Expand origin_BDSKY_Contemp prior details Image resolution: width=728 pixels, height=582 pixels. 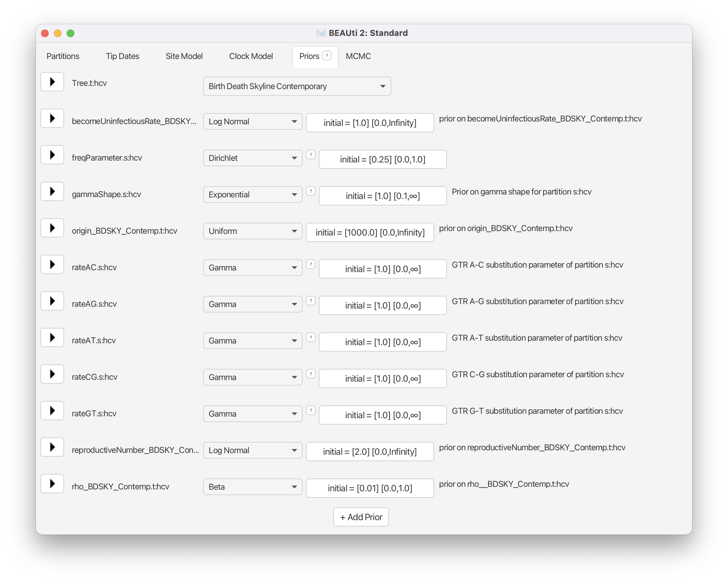coord(52,228)
